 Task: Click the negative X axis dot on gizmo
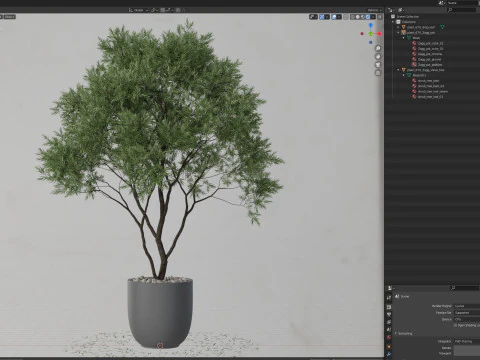(x=362, y=34)
